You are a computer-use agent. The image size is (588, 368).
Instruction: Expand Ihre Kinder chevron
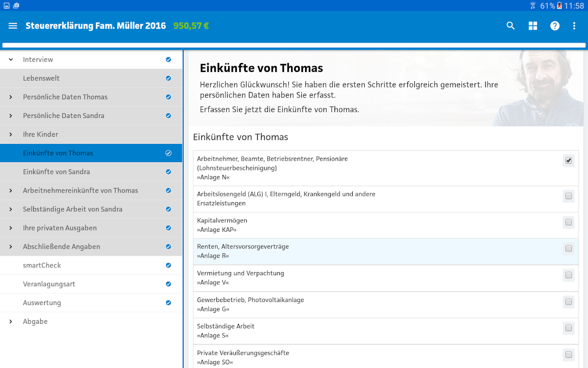pyautogui.click(x=11, y=135)
